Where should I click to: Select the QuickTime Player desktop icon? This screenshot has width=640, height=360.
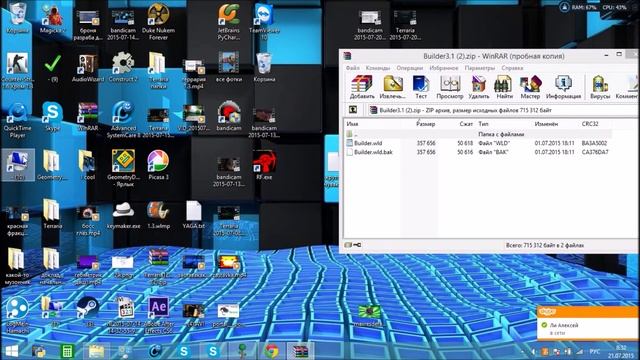pos(17,120)
